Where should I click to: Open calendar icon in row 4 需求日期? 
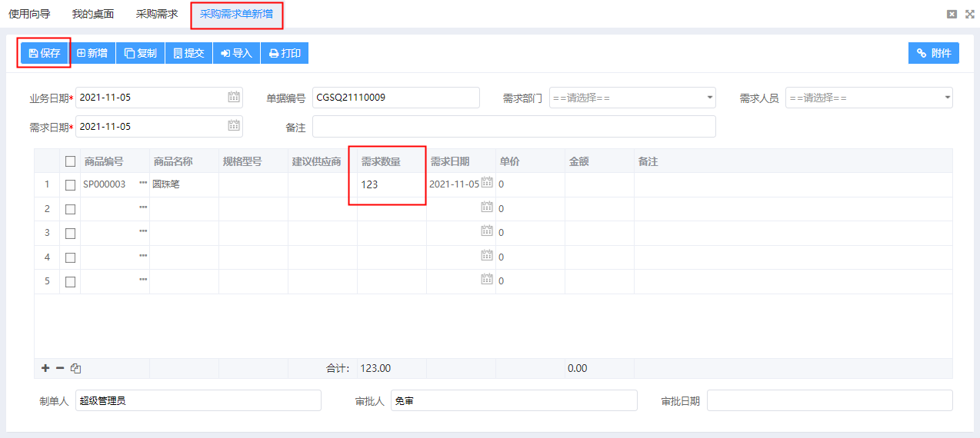coord(487,256)
